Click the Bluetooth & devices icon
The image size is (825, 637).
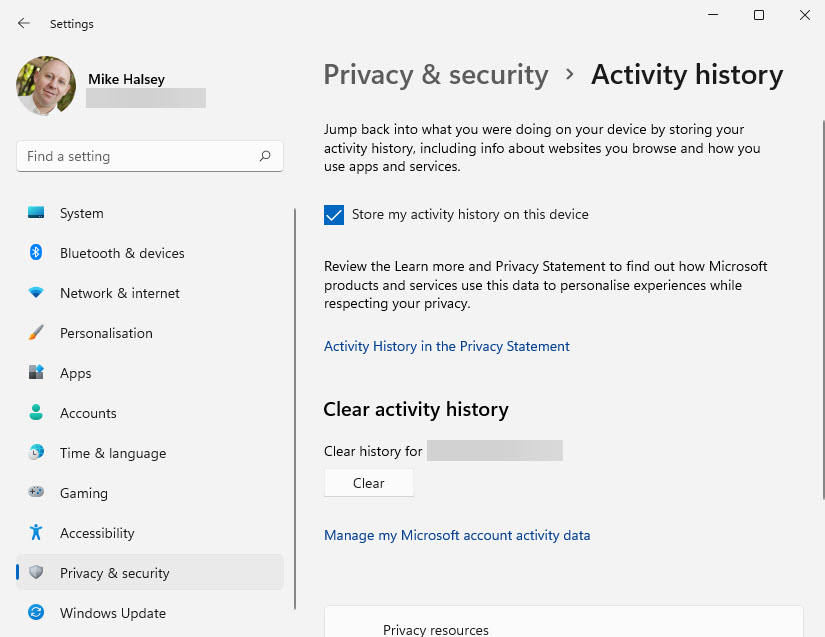[x=36, y=253]
